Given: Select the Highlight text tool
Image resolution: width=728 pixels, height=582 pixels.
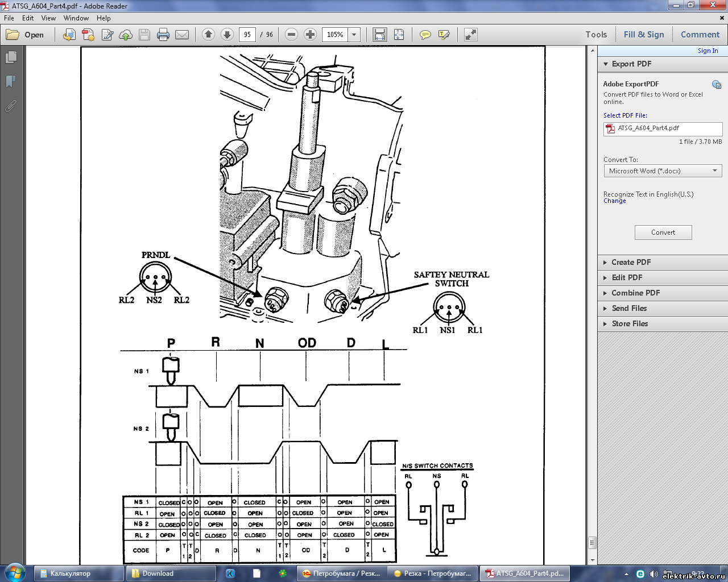Looking at the screenshot, I should click(x=444, y=35).
